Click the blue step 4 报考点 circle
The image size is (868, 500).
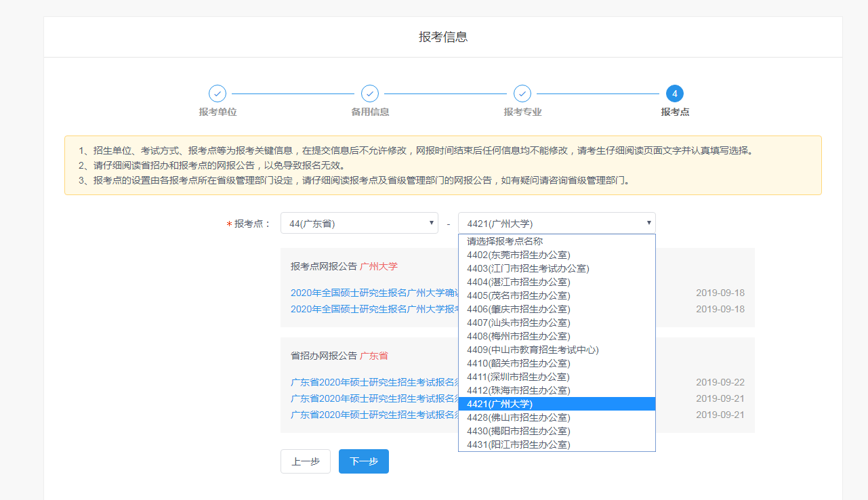(675, 93)
